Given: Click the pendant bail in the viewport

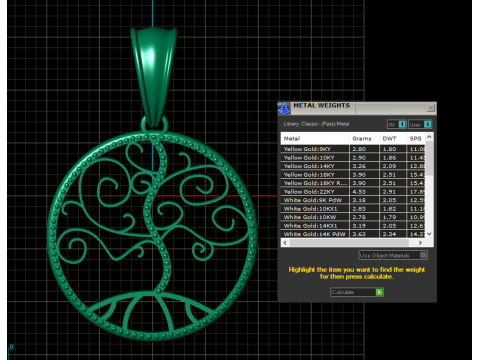Looking at the screenshot, I should [x=153, y=77].
